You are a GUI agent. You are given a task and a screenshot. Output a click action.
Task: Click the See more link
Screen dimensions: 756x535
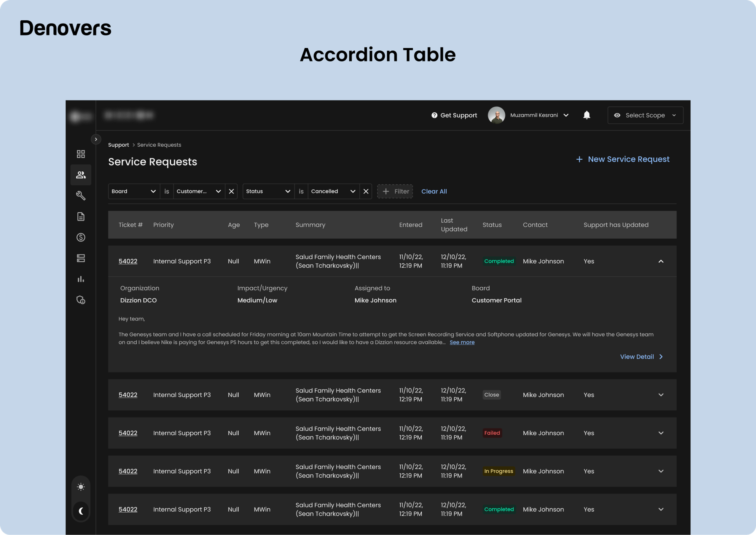(x=462, y=342)
